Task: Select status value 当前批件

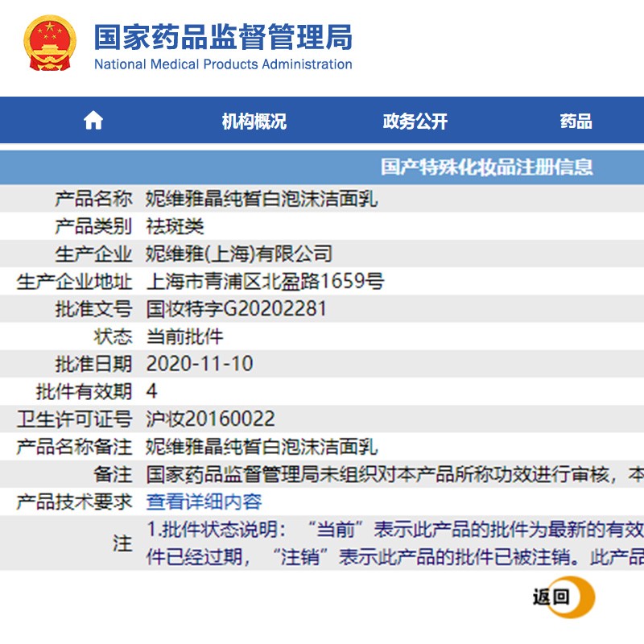Action: [x=184, y=336]
